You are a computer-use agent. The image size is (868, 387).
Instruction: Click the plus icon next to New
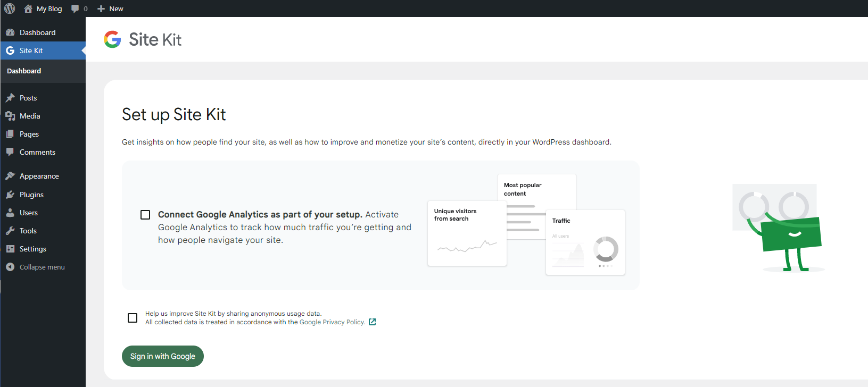pos(101,9)
